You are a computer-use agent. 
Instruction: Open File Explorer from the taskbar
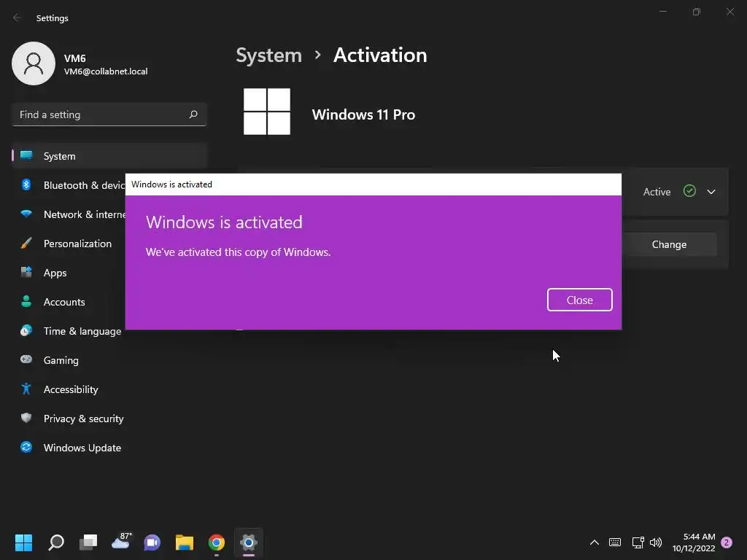(185, 542)
